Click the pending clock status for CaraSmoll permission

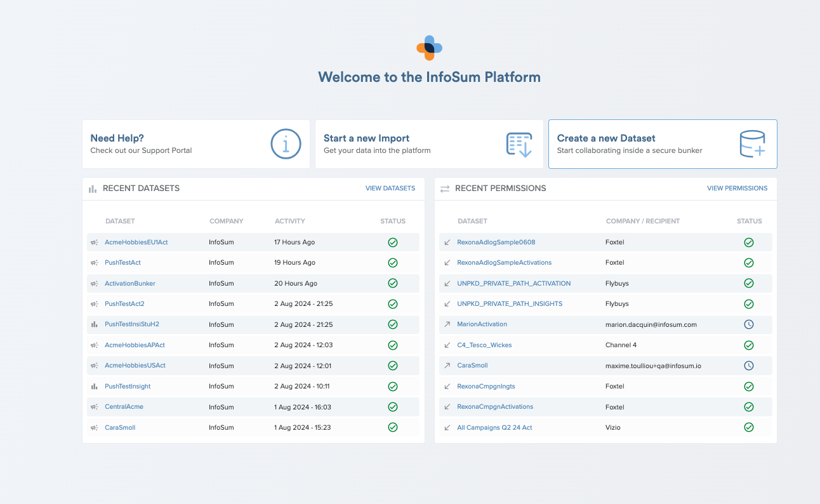749,366
